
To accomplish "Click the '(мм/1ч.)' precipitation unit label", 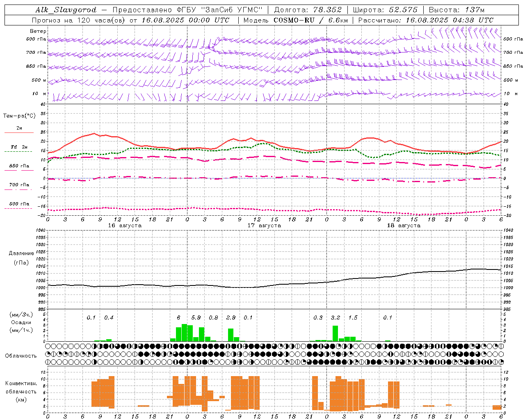I will coord(21,330).
